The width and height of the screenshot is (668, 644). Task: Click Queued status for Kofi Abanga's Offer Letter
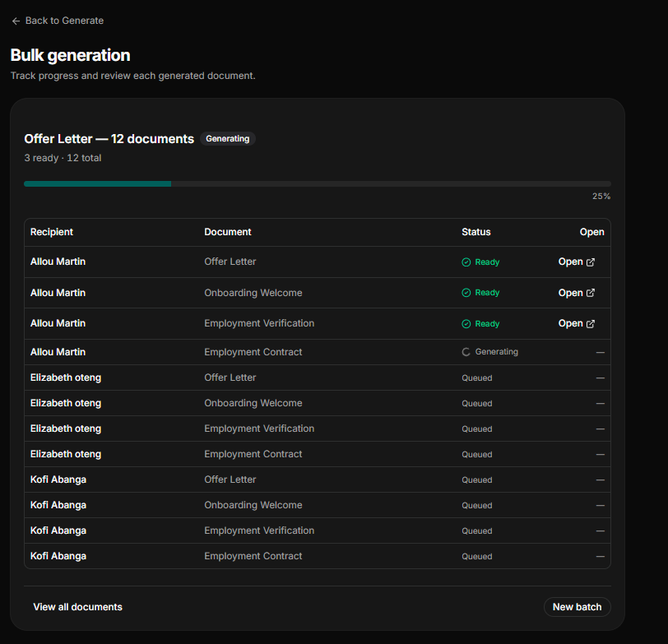point(476,480)
